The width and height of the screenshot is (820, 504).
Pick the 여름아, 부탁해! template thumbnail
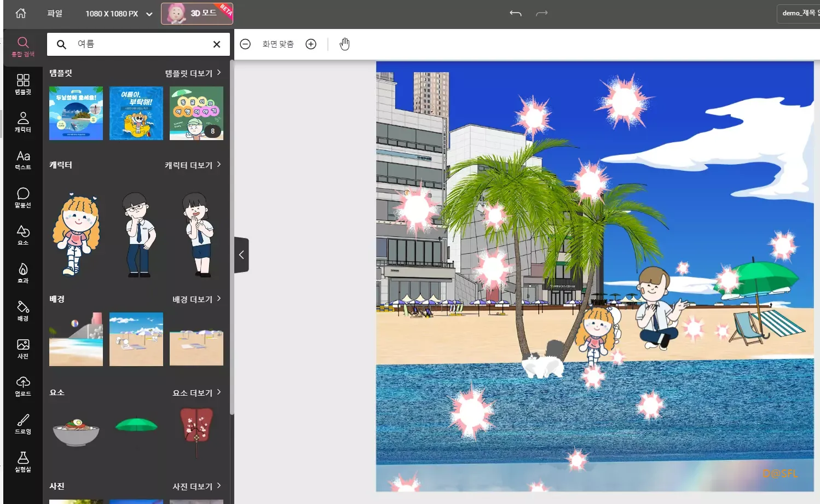pos(136,113)
